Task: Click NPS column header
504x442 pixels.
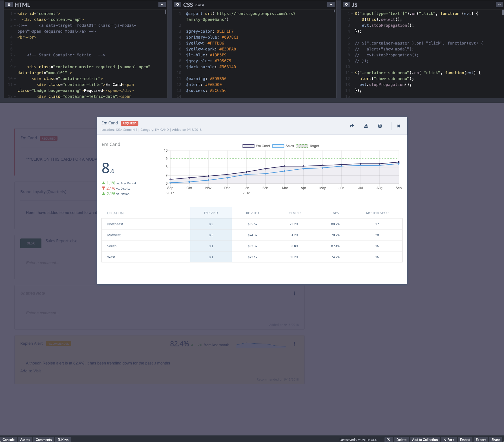Action: point(336,213)
